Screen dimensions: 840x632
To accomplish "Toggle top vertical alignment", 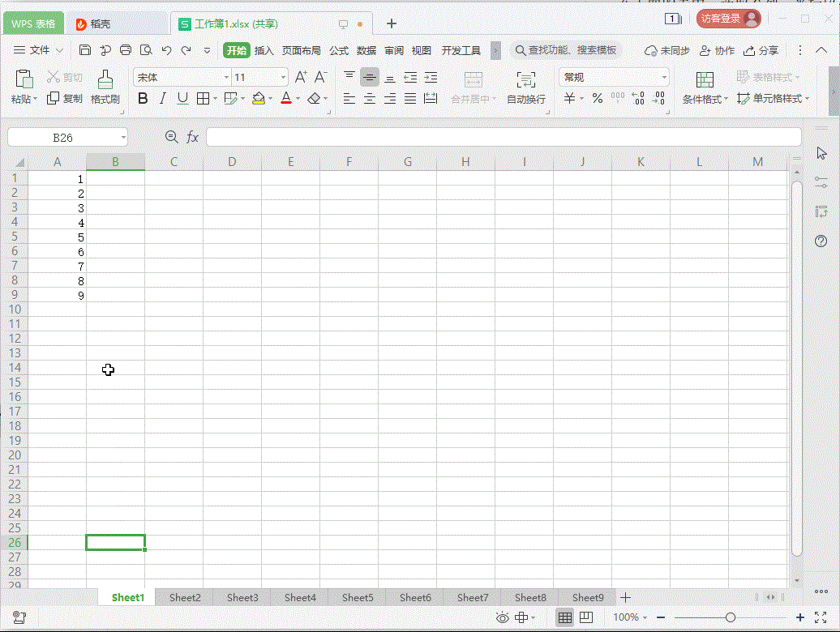I will [349, 78].
